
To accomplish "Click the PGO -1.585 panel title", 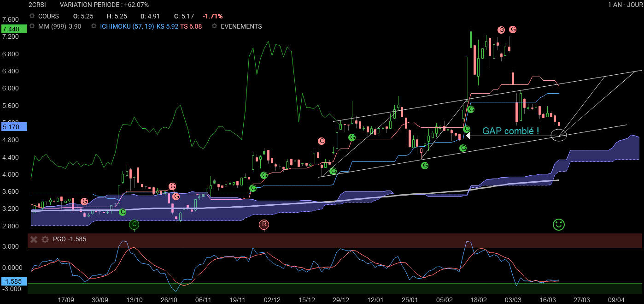I will [70, 239].
